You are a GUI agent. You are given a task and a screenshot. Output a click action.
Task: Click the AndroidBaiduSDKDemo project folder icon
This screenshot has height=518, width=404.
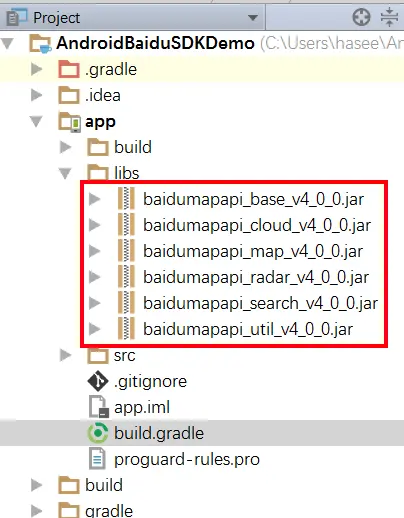click(40, 44)
